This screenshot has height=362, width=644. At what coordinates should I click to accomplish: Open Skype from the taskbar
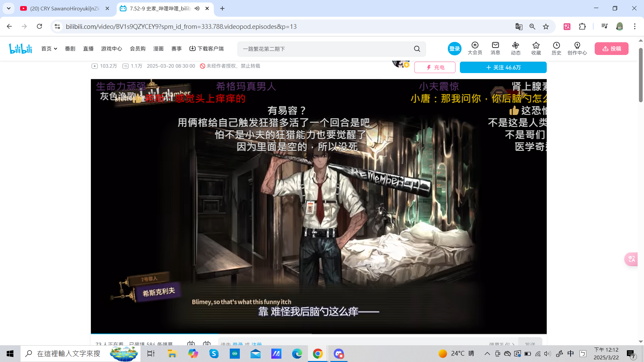point(214,354)
